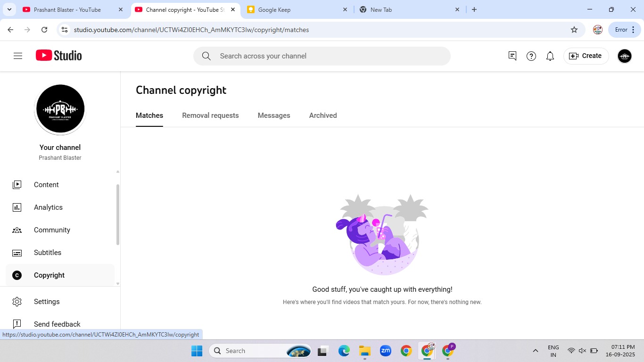Click Send feedback in sidebar
Image resolution: width=644 pixels, height=362 pixels.
(x=57, y=324)
